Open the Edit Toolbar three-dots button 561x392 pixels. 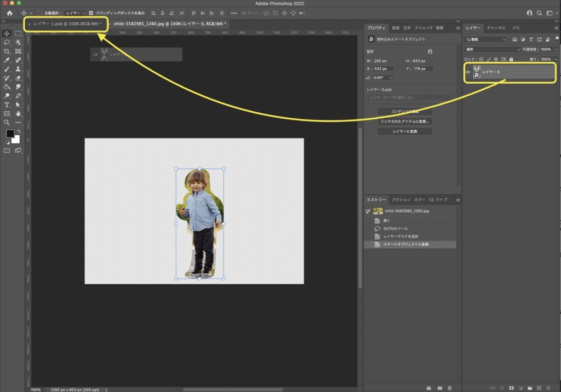pyautogui.click(x=18, y=123)
